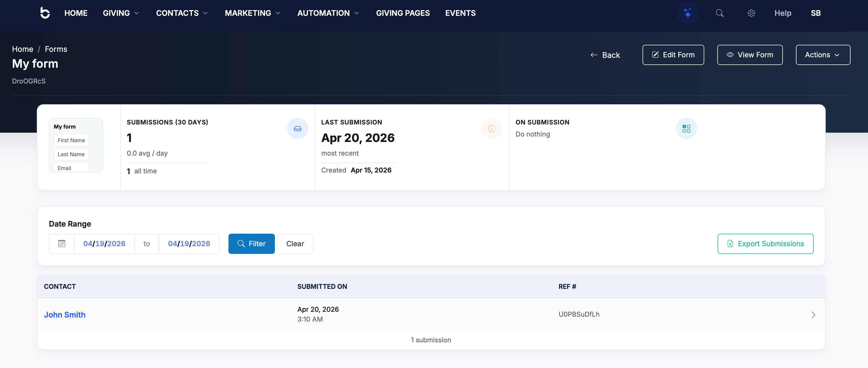Click the on-submission grid icon
Image resolution: width=868 pixels, height=368 pixels.
click(x=686, y=128)
